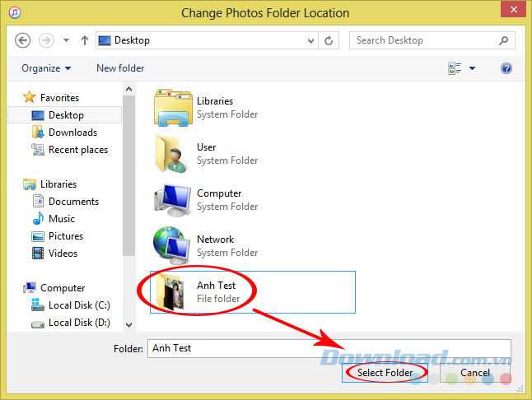Open Documents library in sidebar
Image resolution: width=532 pixels, height=400 pixels.
[73, 202]
